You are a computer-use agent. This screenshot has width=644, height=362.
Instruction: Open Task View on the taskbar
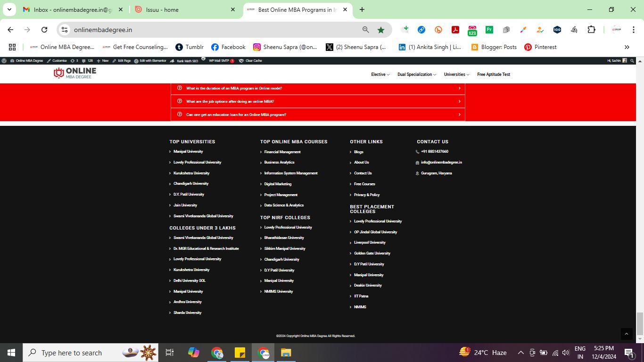[170, 353]
